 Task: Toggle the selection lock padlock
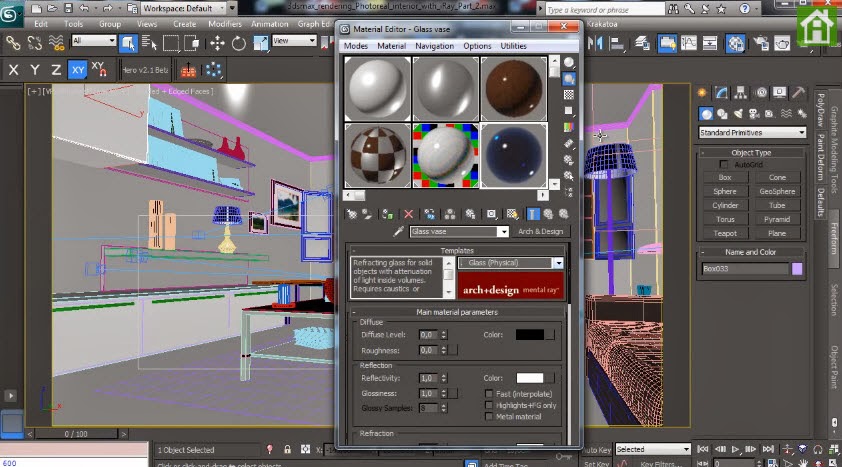click(287, 449)
